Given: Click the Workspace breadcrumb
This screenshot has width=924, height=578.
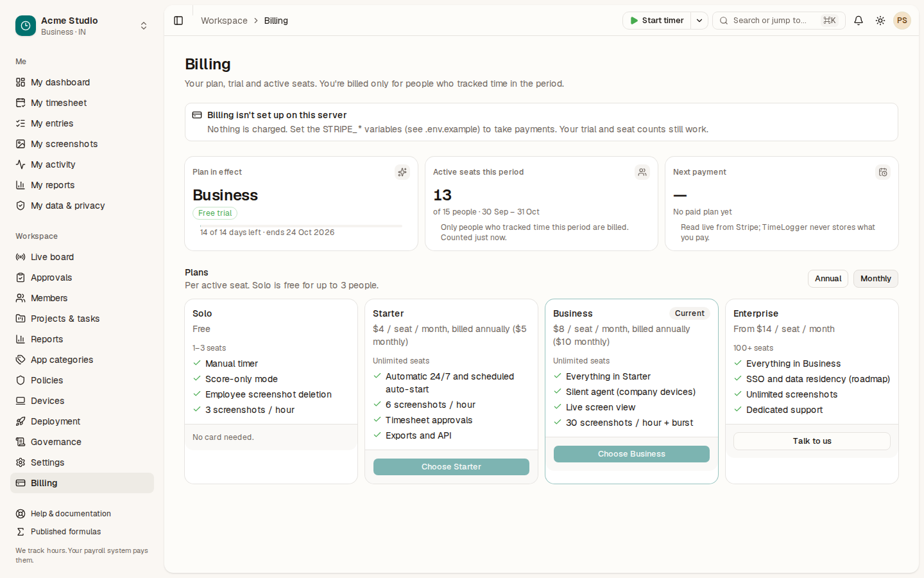Looking at the screenshot, I should point(224,21).
